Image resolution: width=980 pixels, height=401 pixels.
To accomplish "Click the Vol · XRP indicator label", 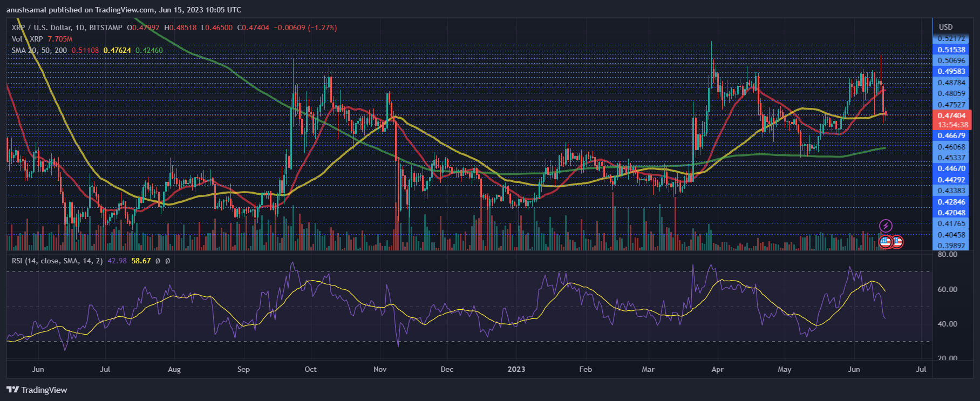I will (x=27, y=39).
